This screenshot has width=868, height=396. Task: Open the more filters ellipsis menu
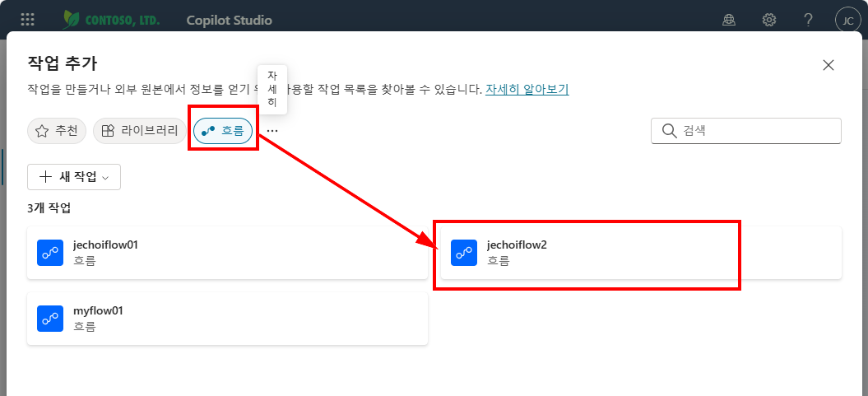272,131
